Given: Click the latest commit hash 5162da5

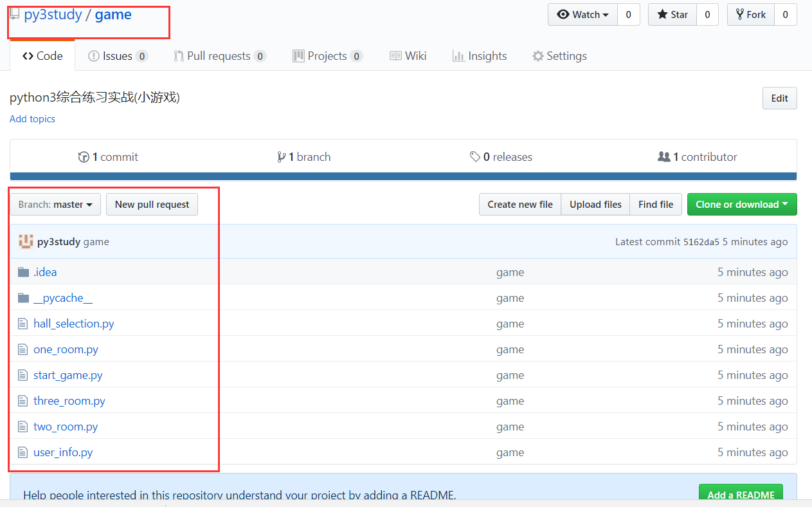Looking at the screenshot, I should [x=701, y=242].
